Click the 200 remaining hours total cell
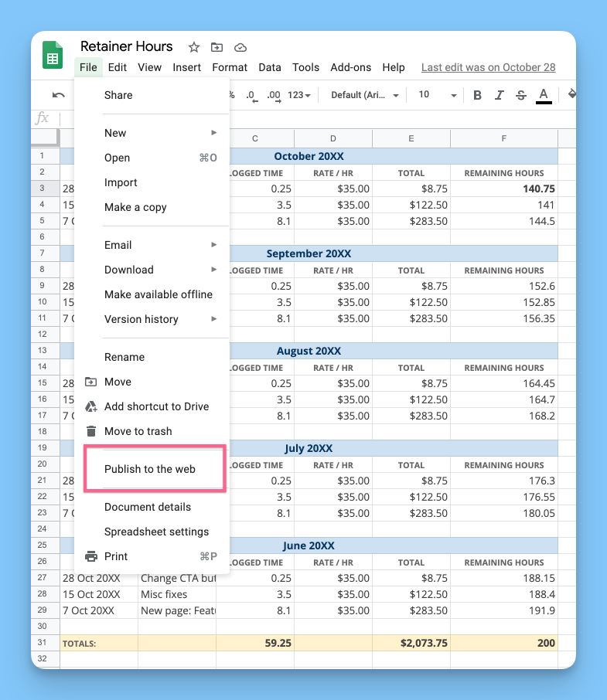The width and height of the screenshot is (607, 700). pos(504,643)
